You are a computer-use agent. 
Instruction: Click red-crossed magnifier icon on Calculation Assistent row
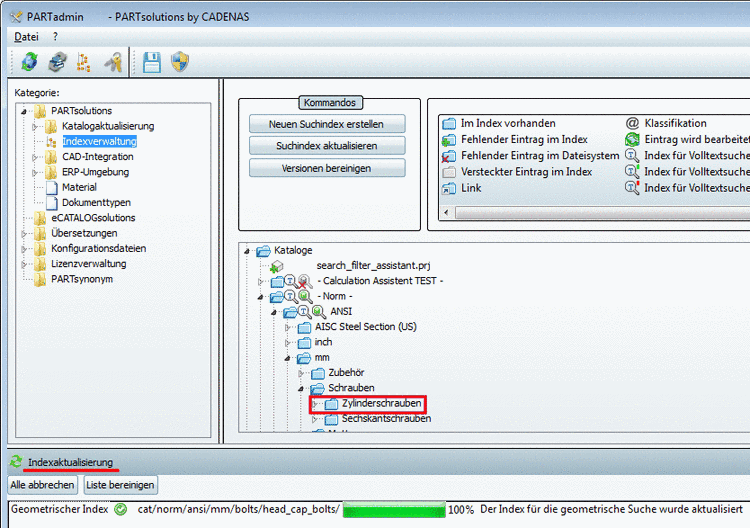tap(305, 281)
